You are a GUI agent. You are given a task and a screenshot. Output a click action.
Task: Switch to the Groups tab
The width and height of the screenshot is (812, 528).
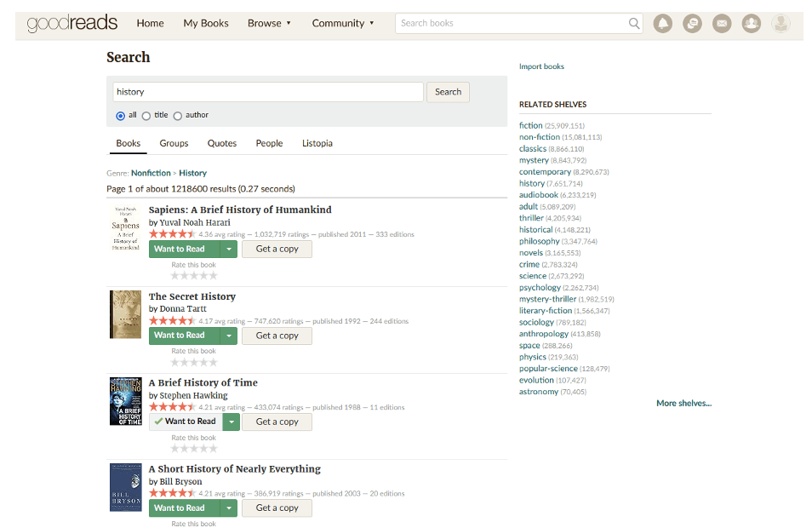point(174,144)
